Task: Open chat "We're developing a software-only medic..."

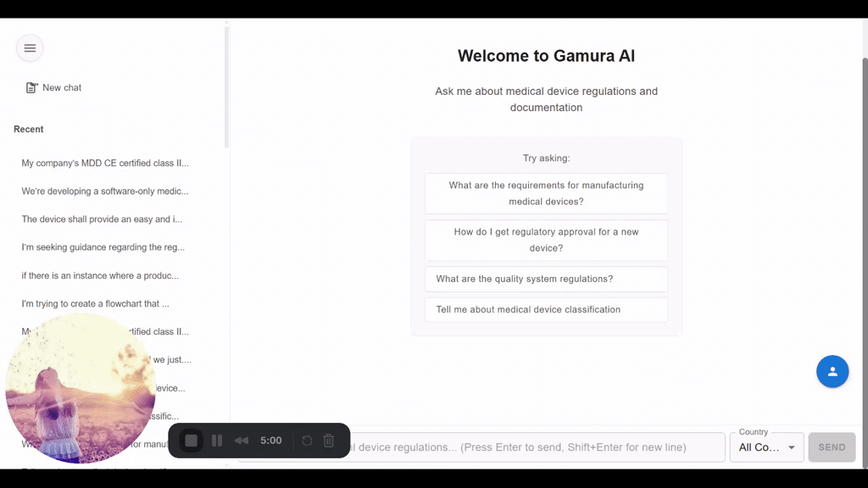Action: click(105, 191)
